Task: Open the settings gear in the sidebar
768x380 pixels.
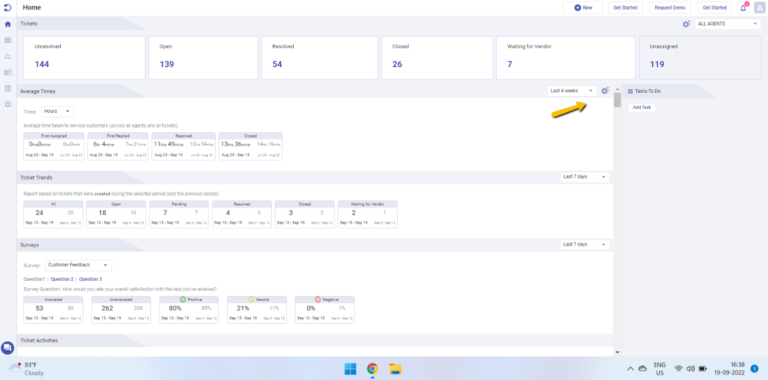Action: pos(7,104)
